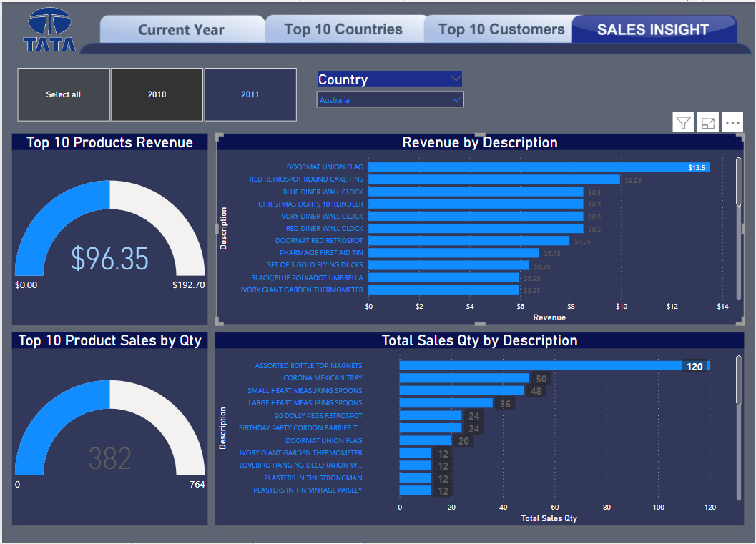
Task: Select the 2010 year slicer tile
Action: [x=157, y=94]
